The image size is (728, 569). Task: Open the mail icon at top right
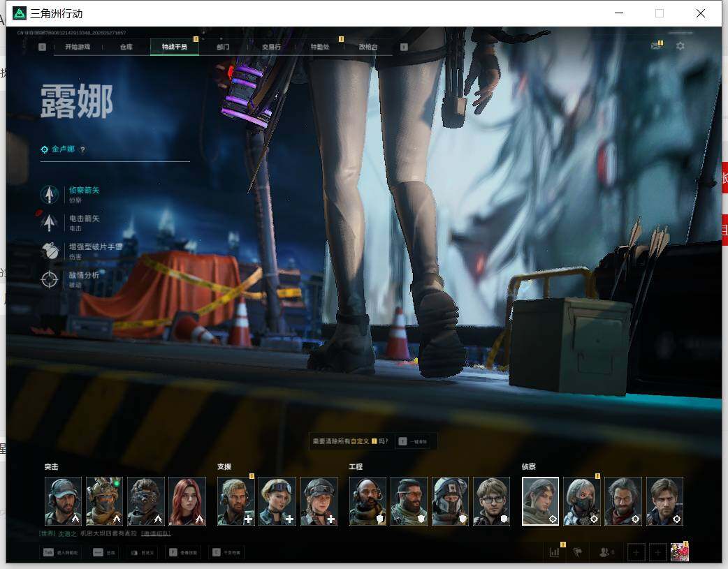coord(655,46)
